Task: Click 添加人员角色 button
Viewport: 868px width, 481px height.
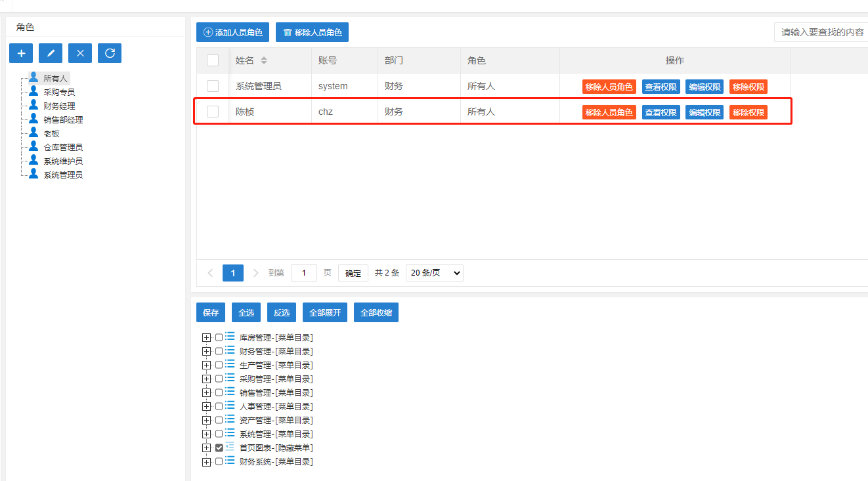Action: (x=233, y=32)
